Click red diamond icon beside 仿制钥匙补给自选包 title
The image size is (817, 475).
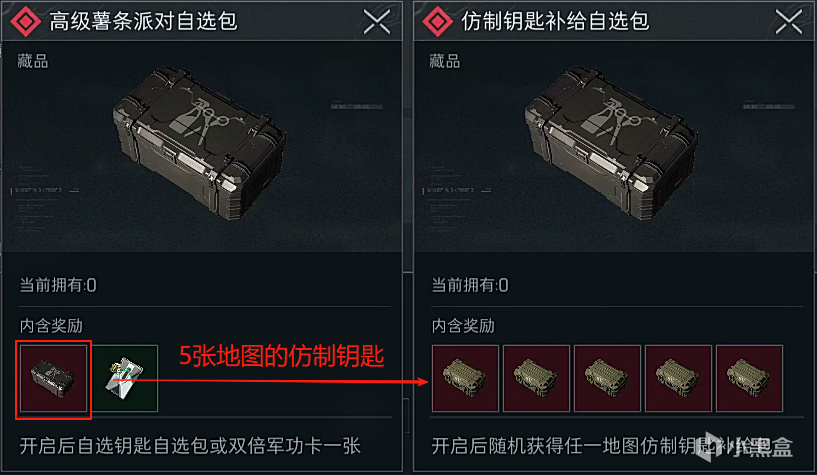point(438,22)
